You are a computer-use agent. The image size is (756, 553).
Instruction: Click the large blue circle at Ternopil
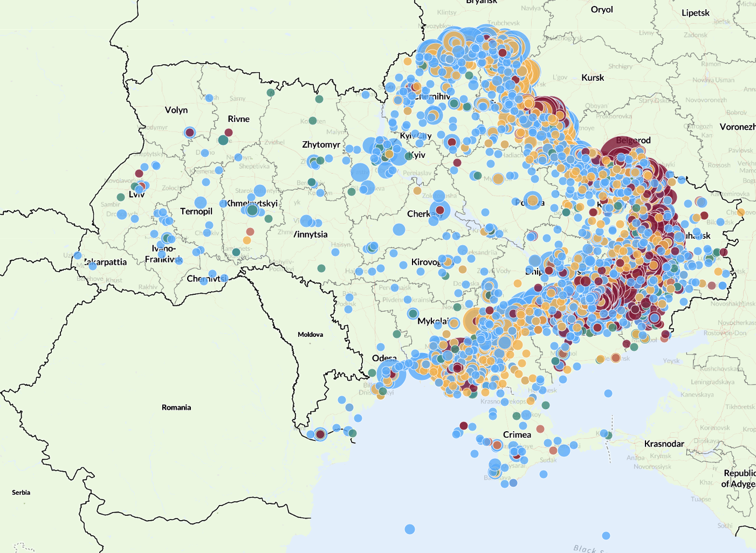pos(201,203)
